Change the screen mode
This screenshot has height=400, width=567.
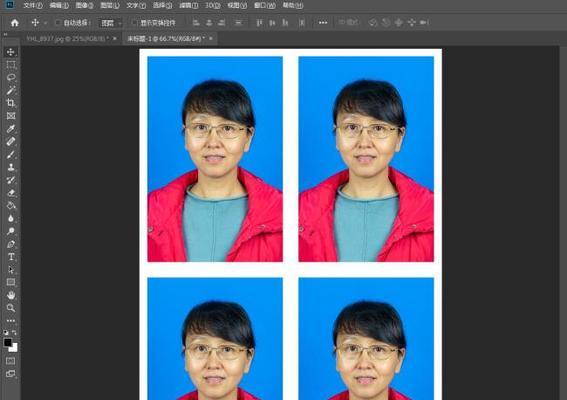pos(11,373)
